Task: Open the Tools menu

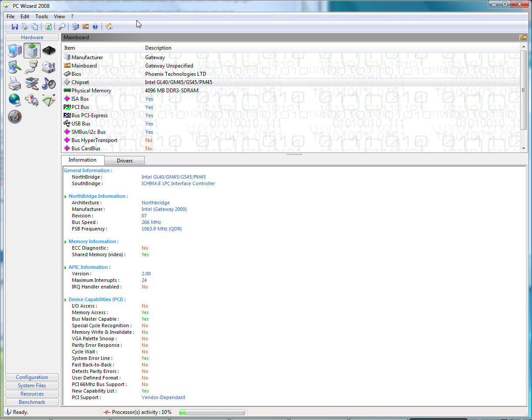Action: pos(42,17)
